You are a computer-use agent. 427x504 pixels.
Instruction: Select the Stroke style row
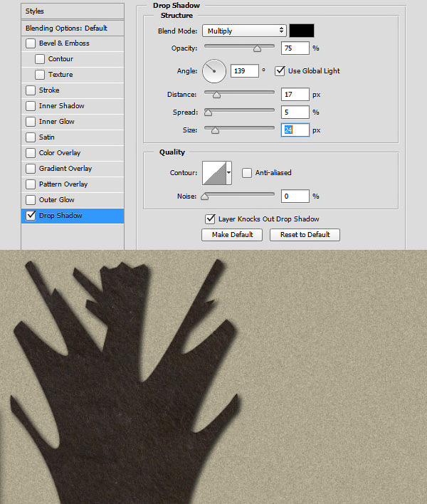pos(73,90)
